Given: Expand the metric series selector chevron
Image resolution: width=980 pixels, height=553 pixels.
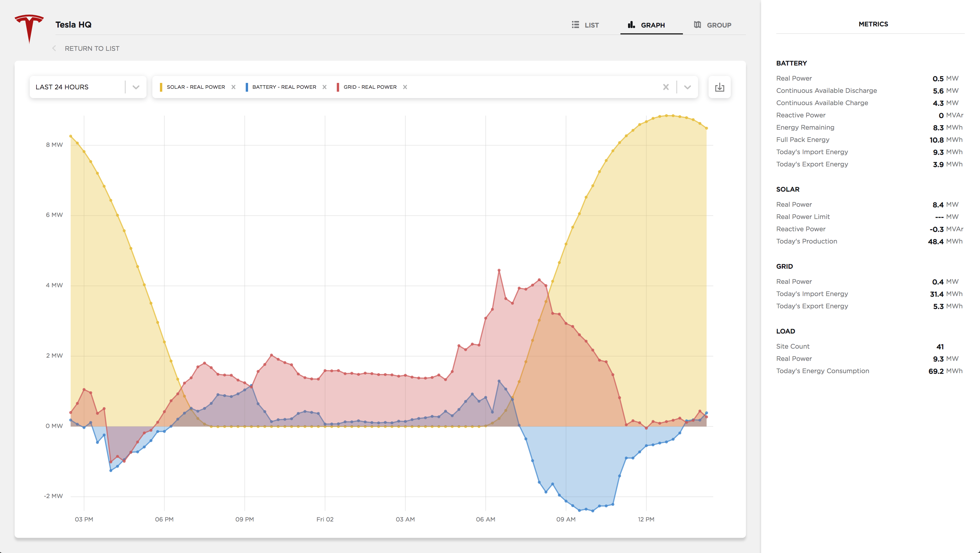Looking at the screenshot, I should (x=688, y=87).
